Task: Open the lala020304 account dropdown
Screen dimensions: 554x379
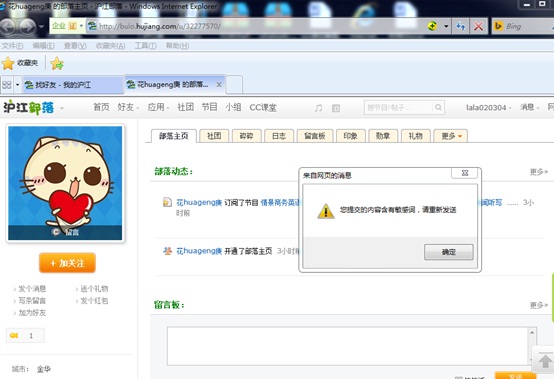Action: [x=489, y=107]
